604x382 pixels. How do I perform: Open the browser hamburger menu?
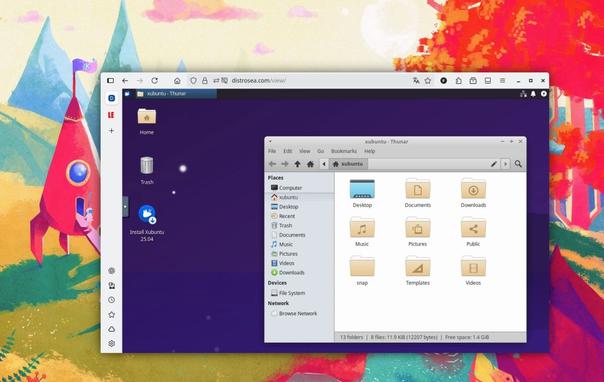point(502,81)
